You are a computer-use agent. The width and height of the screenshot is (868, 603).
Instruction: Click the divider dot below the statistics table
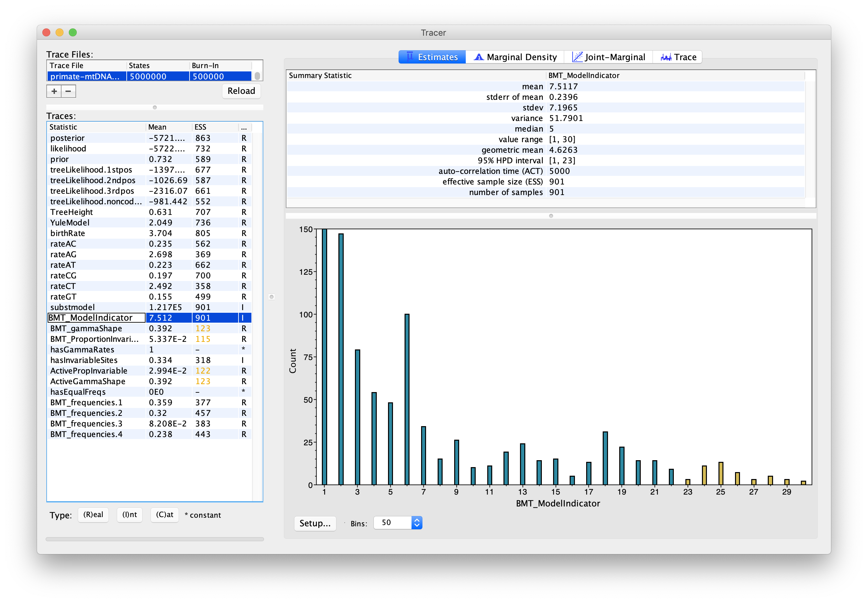pos(551,216)
